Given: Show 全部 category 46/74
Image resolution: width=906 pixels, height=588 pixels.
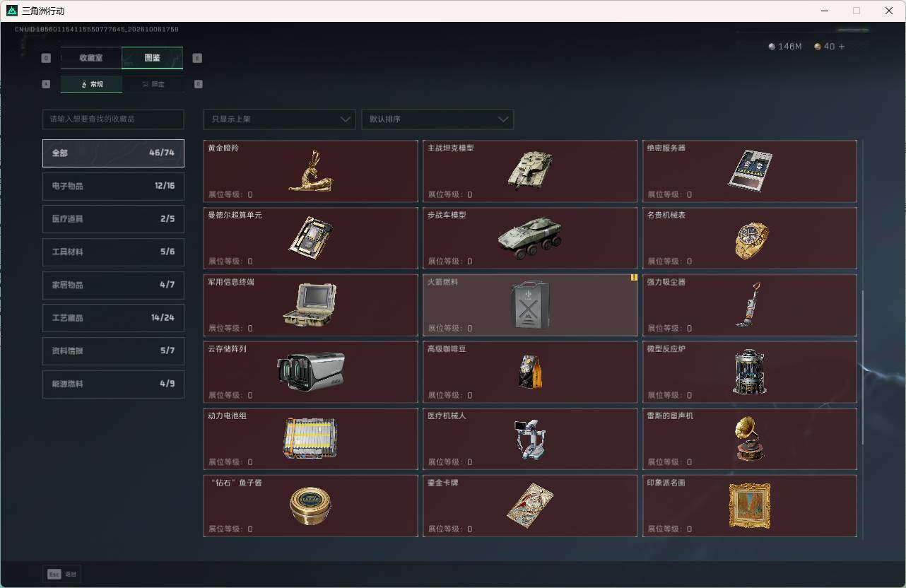Looking at the screenshot, I should point(113,153).
